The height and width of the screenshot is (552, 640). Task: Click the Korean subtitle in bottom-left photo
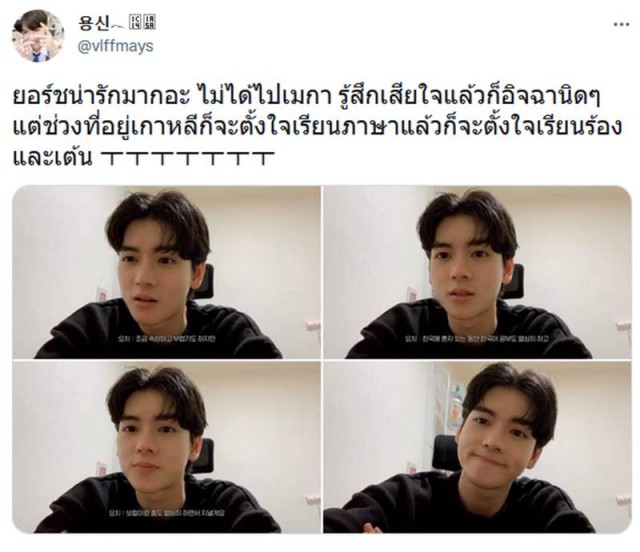[167, 513]
